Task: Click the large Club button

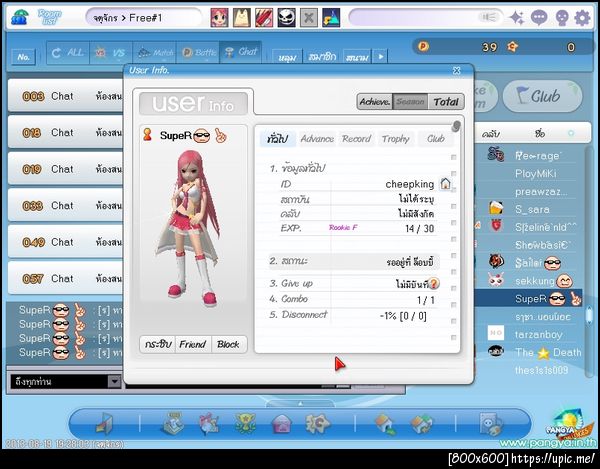Action: [543, 96]
